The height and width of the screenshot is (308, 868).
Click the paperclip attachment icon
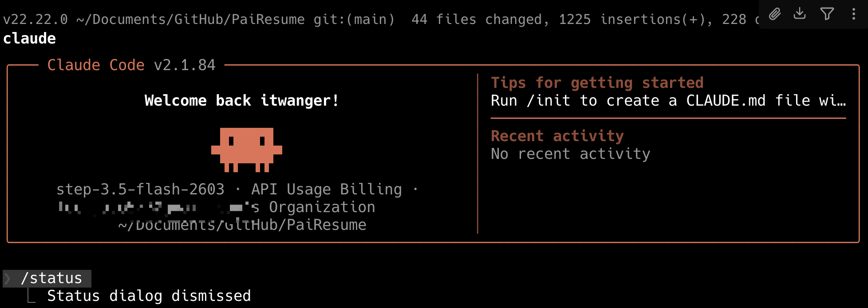click(775, 14)
